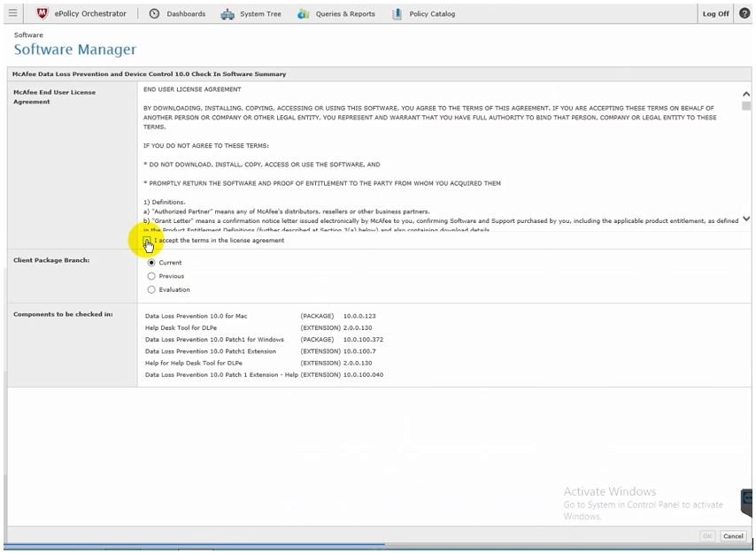The width and height of the screenshot is (756, 554).
Task: Click the license agreement scrollbar thumb
Action: [x=746, y=105]
